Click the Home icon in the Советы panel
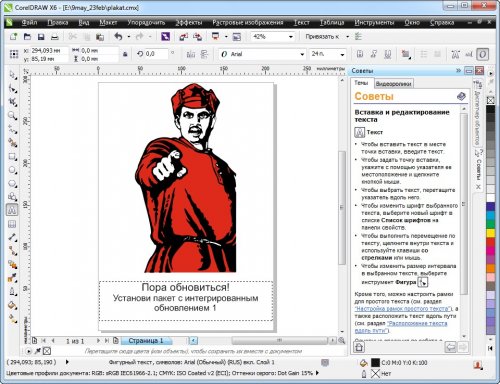The height and width of the screenshot is (384, 500). [359, 347]
